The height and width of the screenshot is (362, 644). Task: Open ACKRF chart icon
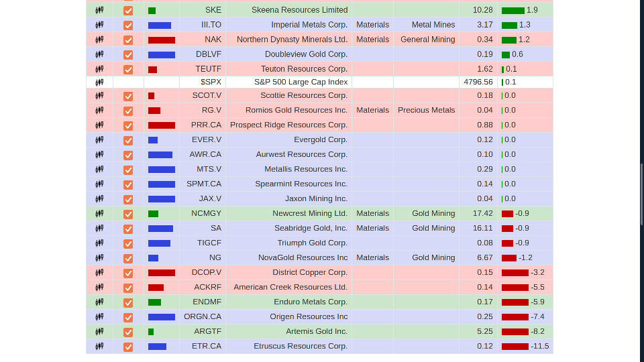[99, 288]
